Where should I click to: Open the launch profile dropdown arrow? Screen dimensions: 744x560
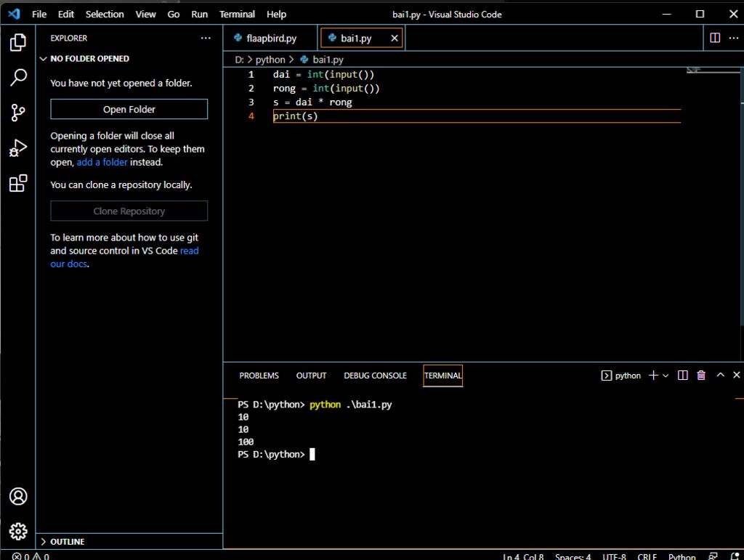tap(666, 376)
